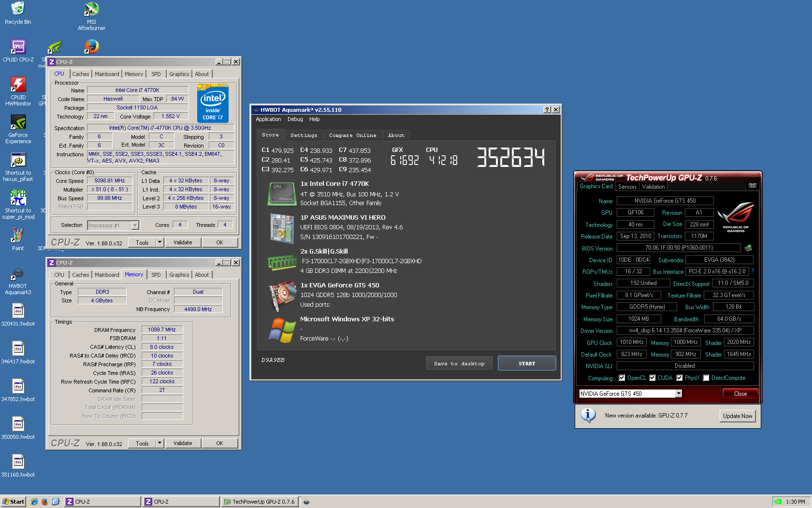Viewport: 812px width, 508px height.
Task: Click Firefox quick launch icon in taskbar
Action: 45,502
